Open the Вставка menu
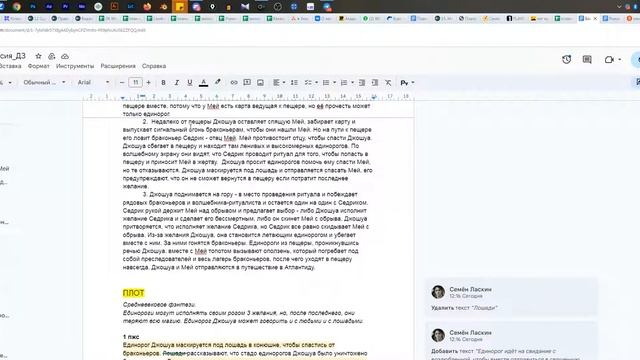This screenshot has width=640, height=360. (10, 66)
